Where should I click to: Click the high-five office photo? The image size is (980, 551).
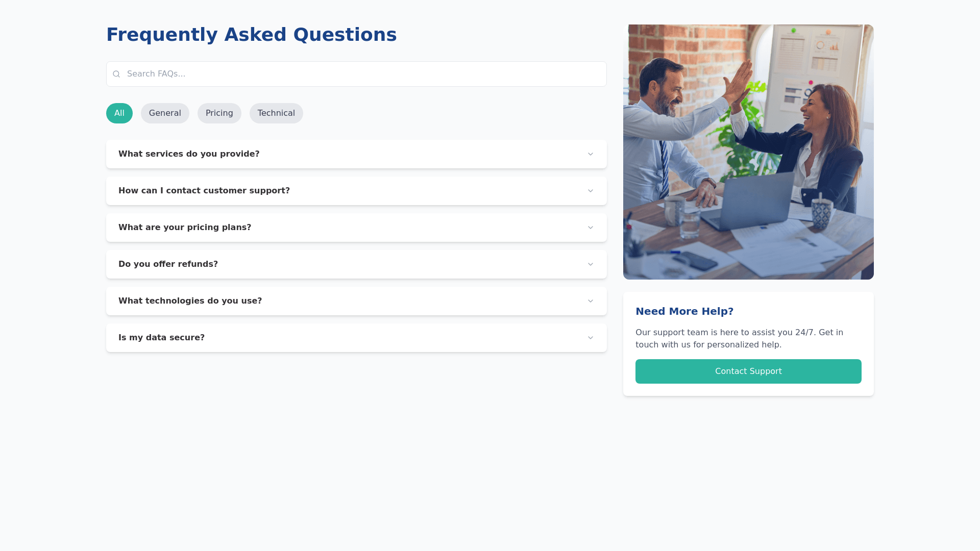pos(748,152)
